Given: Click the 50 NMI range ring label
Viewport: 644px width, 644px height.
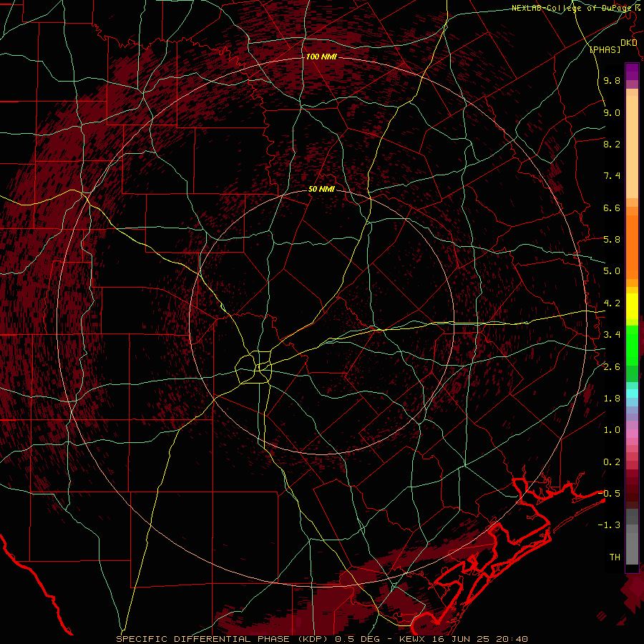Looking at the screenshot, I should click(x=321, y=189).
